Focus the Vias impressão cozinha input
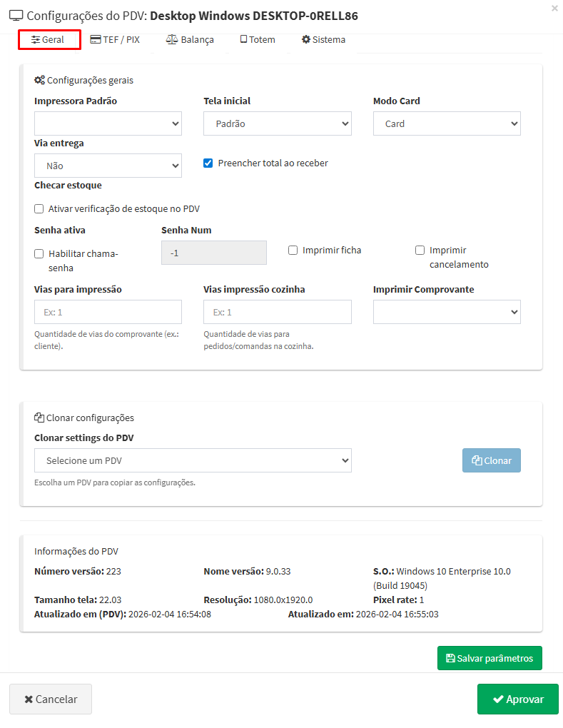563x728 pixels. pos(277,312)
